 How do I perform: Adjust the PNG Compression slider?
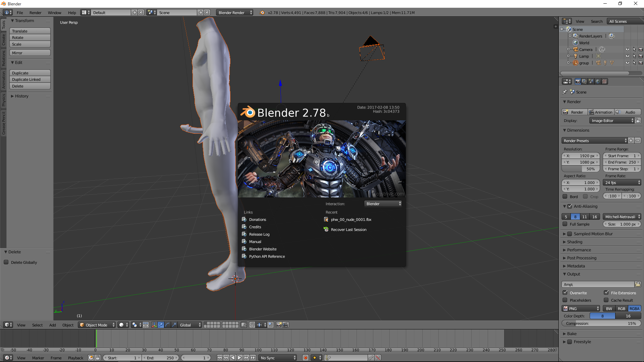point(601,323)
